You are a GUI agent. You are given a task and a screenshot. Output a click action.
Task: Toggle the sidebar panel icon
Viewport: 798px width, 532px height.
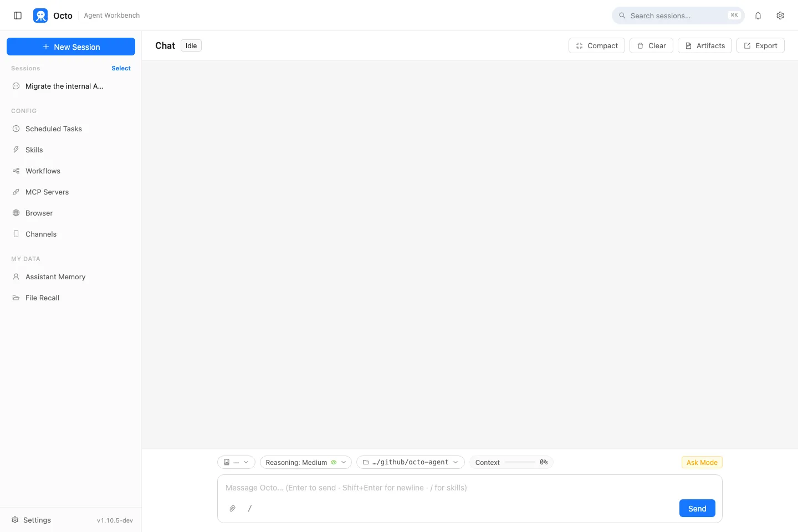(x=18, y=16)
